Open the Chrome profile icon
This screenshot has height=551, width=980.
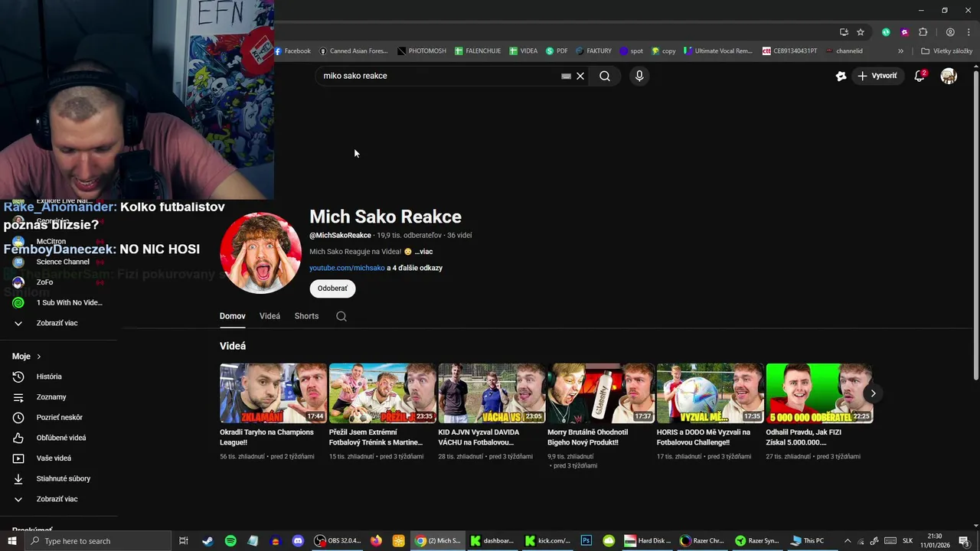(x=950, y=32)
